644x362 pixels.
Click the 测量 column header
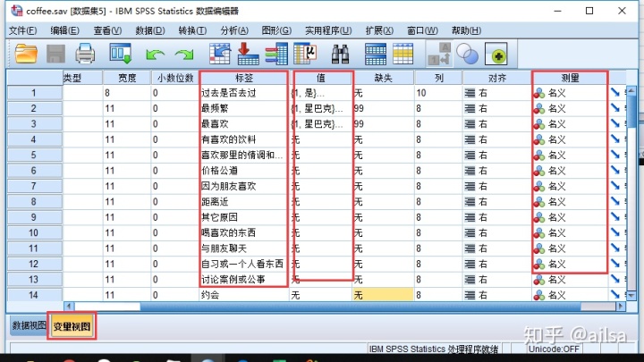point(570,78)
